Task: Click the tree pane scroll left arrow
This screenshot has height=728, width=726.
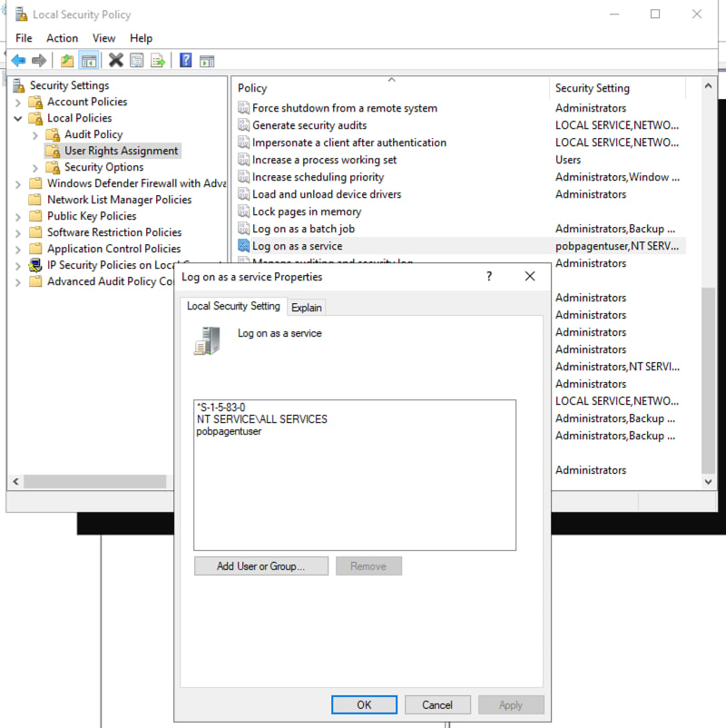Action: pos(15,481)
